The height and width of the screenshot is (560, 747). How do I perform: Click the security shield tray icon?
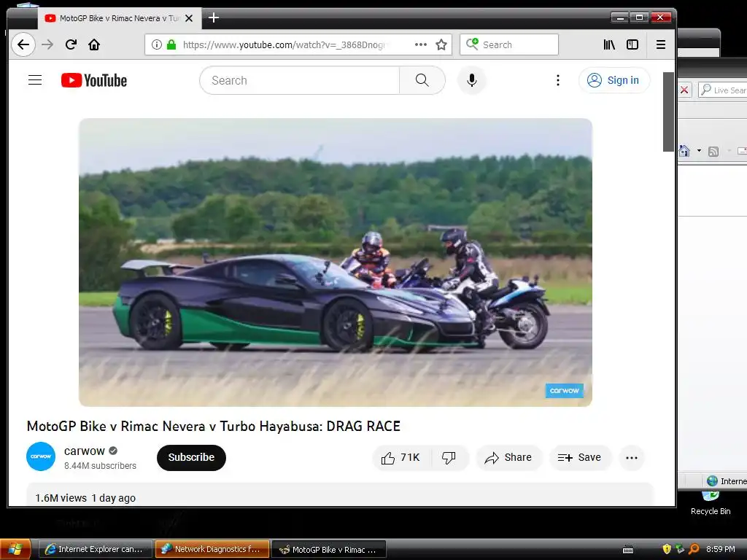(667, 549)
